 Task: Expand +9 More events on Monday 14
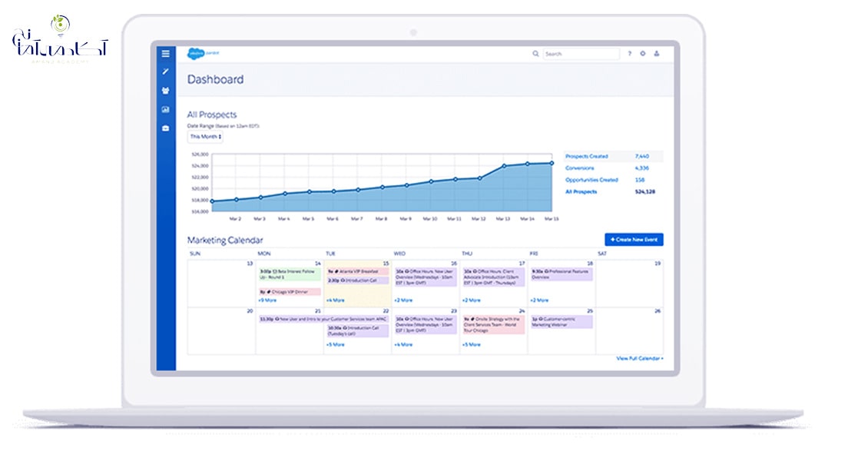click(x=268, y=300)
